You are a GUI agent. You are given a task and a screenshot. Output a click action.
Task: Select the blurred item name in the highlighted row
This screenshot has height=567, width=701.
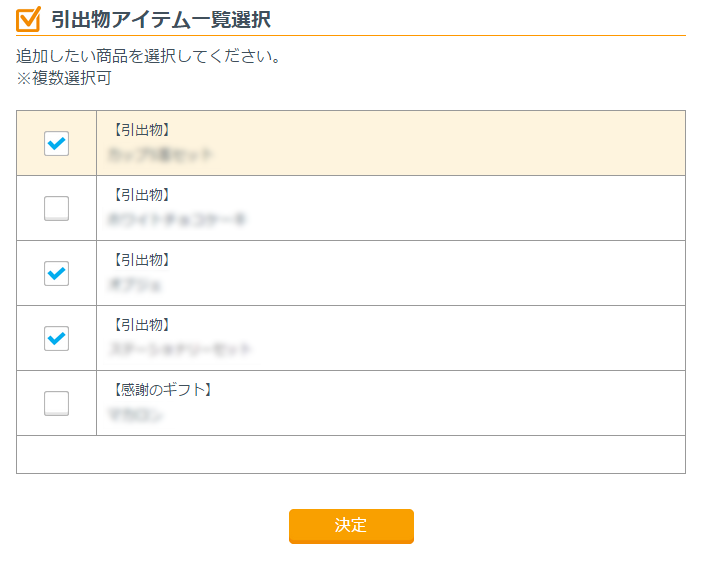160,155
